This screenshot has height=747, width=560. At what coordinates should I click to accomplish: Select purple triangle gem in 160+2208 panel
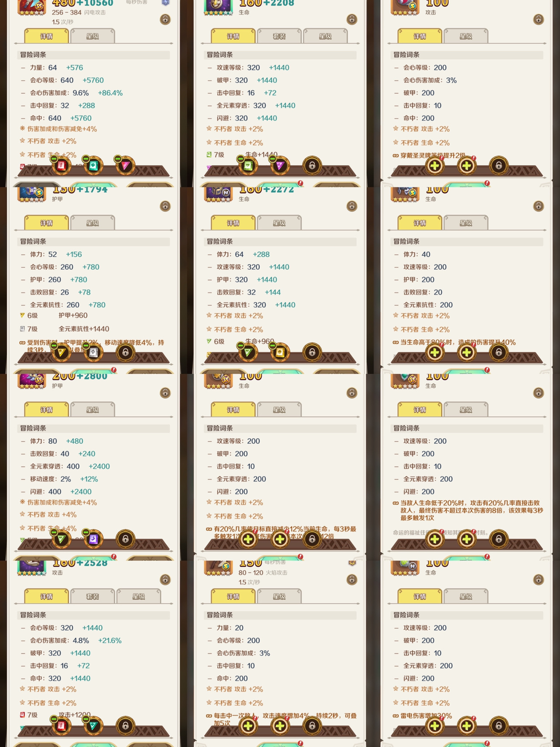tap(280, 166)
